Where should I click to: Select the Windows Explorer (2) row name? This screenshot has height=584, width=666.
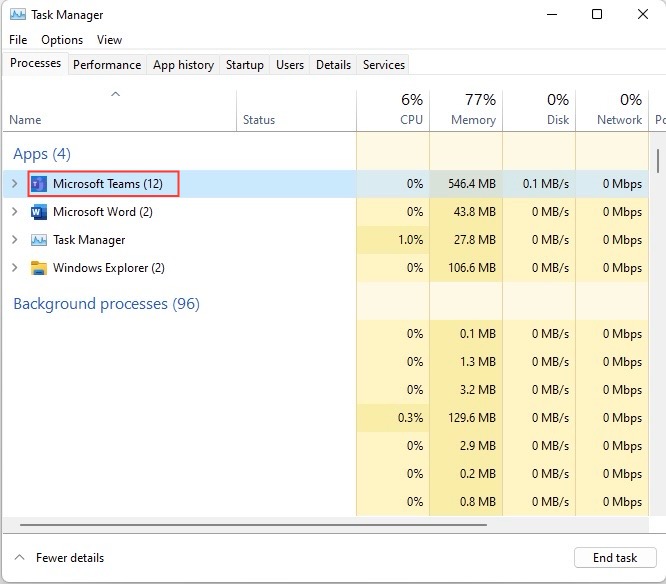[108, 268]
